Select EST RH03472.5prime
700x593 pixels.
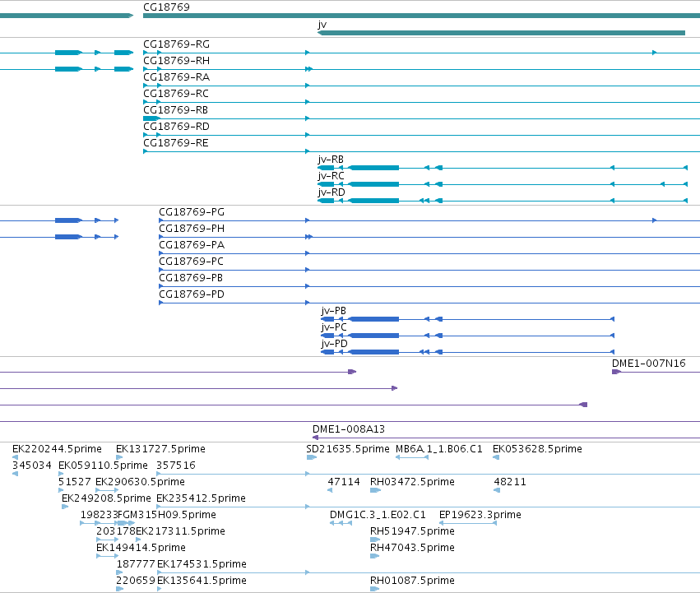pos(412,482)
